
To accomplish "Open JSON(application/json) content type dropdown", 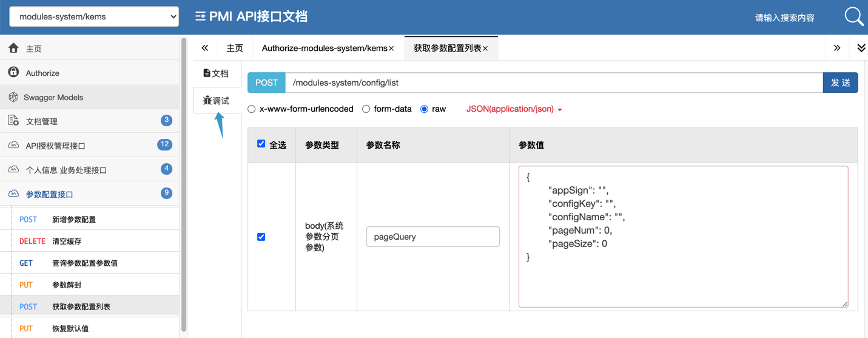I will pyautogui.click(x=514, y=109).
